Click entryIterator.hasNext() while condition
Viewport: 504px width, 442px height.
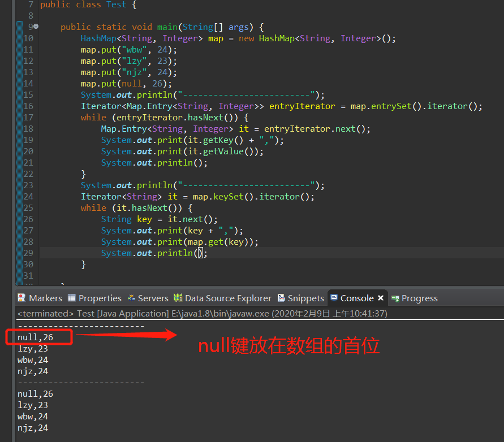177,117
